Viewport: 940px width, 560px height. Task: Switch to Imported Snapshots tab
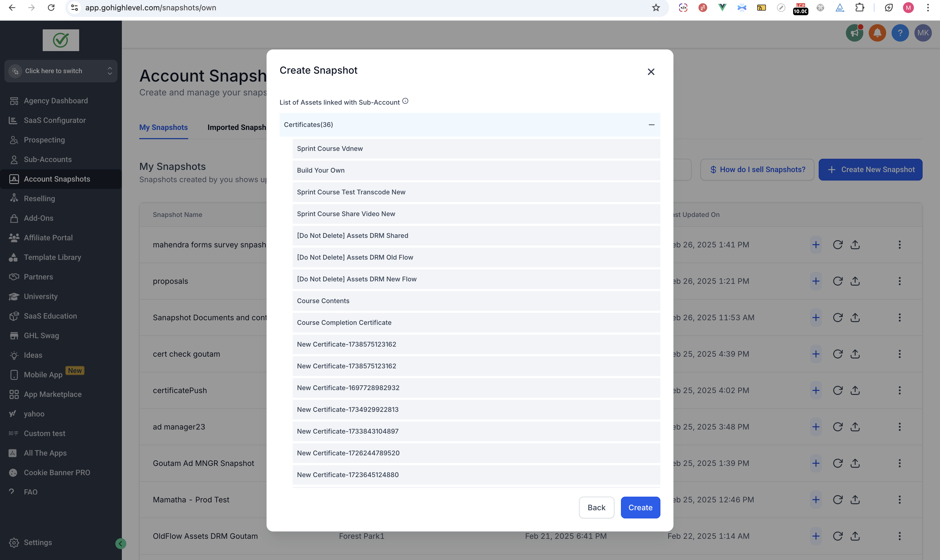point(237,127)
